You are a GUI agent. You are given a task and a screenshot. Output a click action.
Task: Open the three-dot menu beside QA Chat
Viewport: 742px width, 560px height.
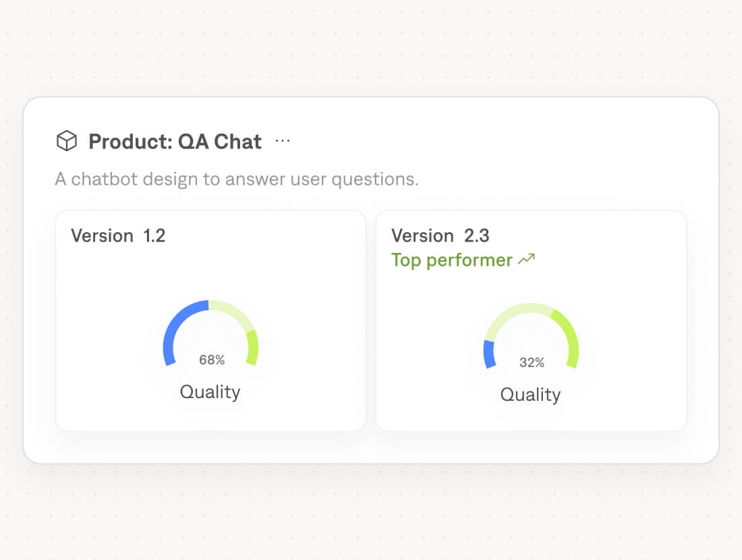tap(283, 141)
